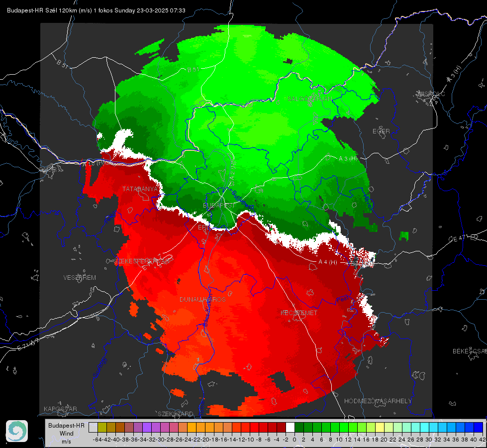This screenshot has height=448, width=487.
Task: Click the VESZPREM city label
Action: (80, 278)
